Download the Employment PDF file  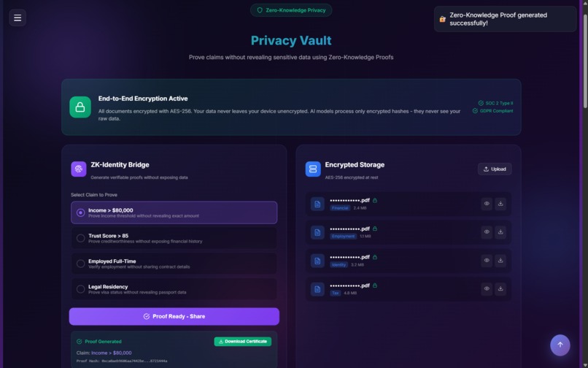(x=500, y=232)
